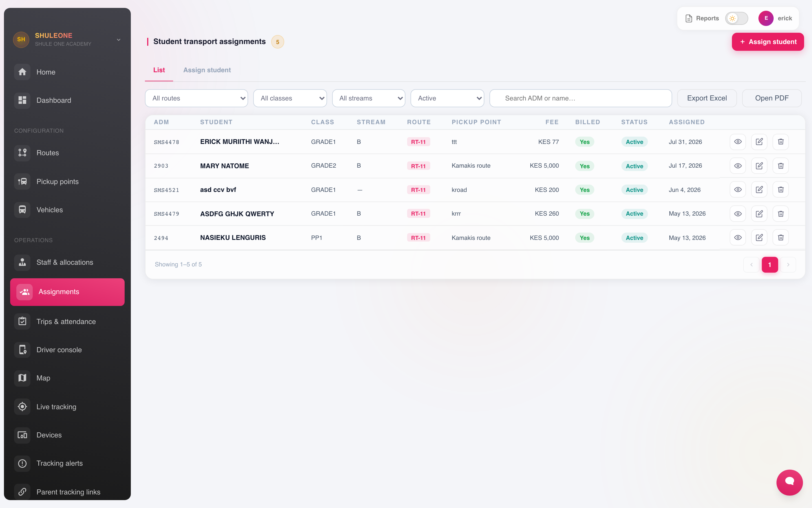
Task: Focus the Search ADM or name field
Action: point(581,98)
